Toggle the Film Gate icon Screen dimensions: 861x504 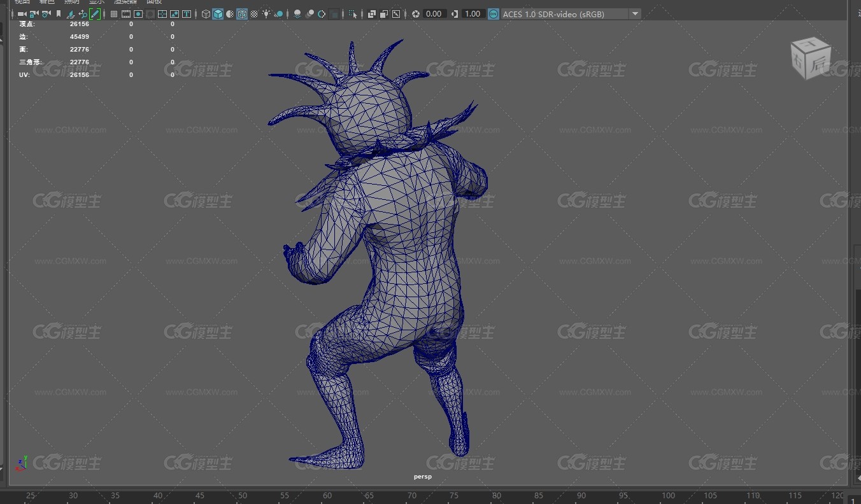click(x=126, y=14)
